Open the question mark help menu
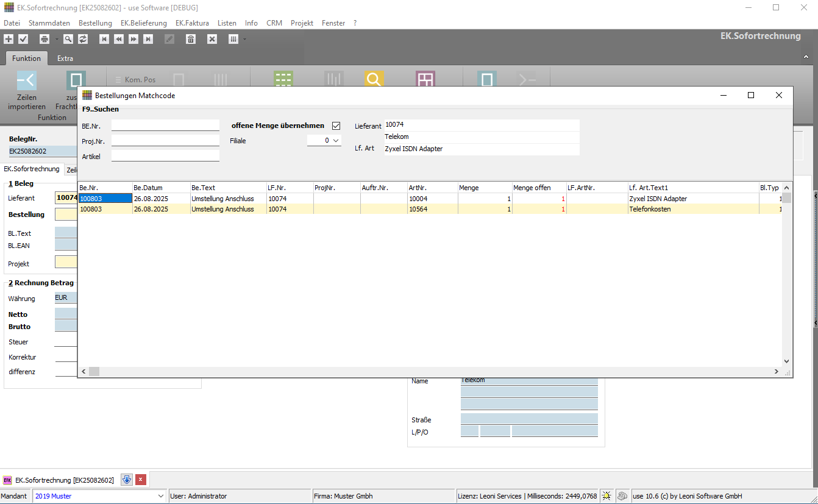The width and height of the screenshot is (818, 504). tap(355, 23)
